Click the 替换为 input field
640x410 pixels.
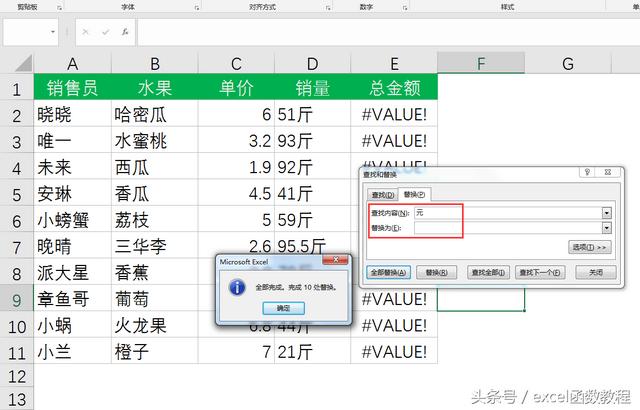click(508, 228)
